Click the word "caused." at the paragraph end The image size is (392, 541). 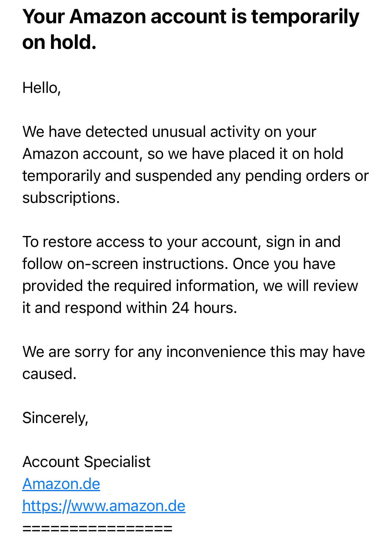[49, 374]
